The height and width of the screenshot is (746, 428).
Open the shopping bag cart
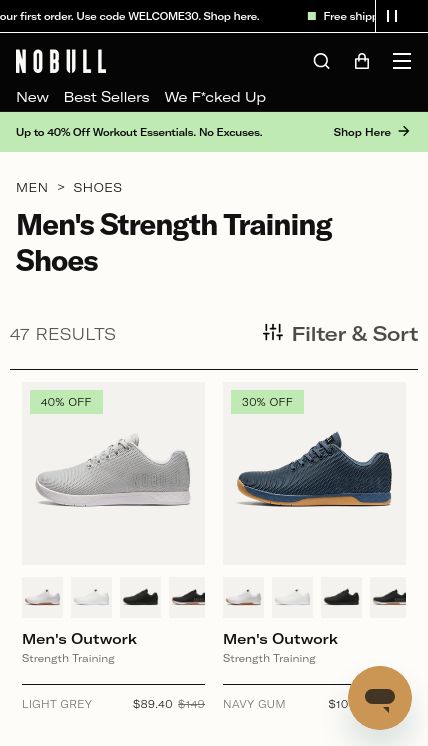pos(362,61)
